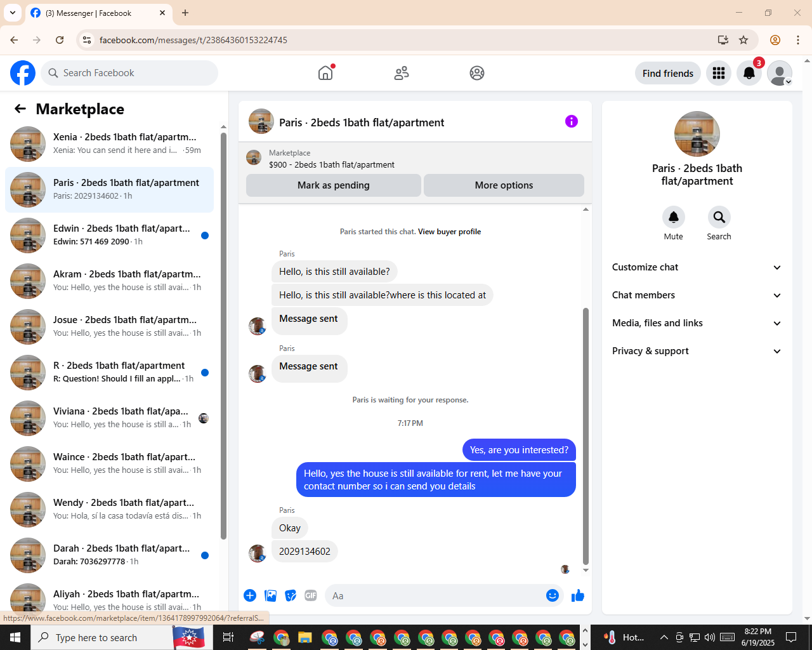Viewport: 812px width, 650px height.
Task: Open the Friends icon in the top bar
Action: pyautogui.click(x=402, y=73)
